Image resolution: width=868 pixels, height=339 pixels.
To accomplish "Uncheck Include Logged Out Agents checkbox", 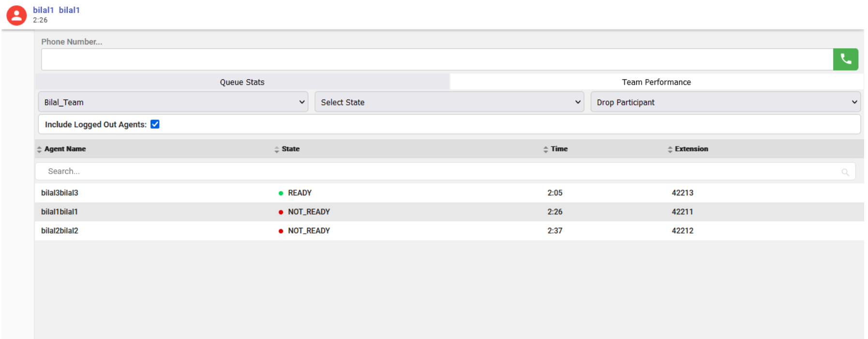I will [155, 124].
